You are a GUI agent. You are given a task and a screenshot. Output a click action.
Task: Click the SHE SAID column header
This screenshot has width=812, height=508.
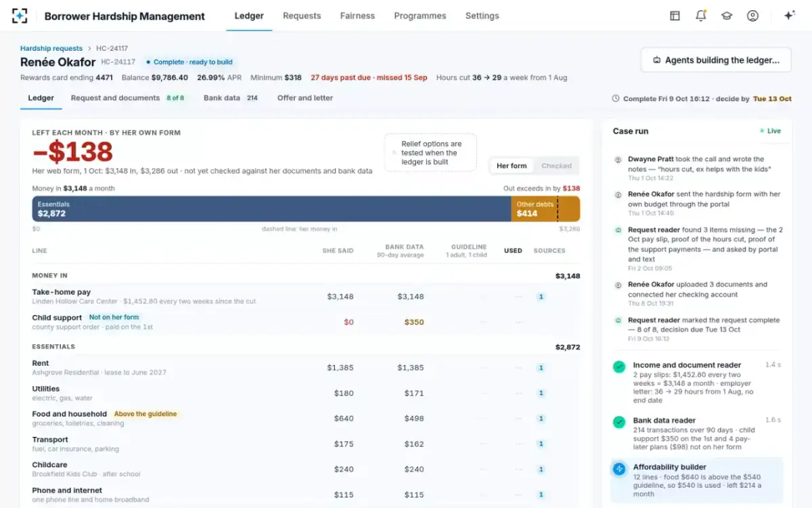point(338,251)
